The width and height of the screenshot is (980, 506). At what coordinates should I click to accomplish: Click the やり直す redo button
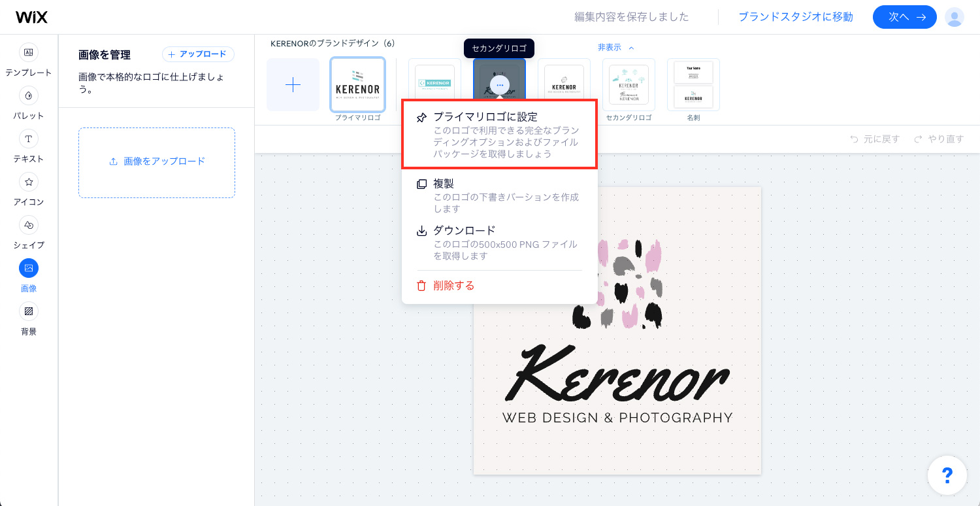point(939,139)
